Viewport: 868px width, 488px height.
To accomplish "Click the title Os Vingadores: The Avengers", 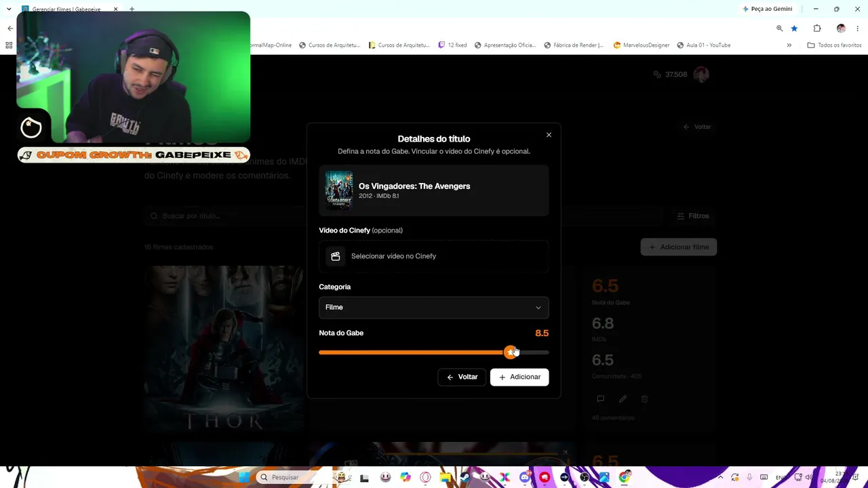I will click(414, 186).
